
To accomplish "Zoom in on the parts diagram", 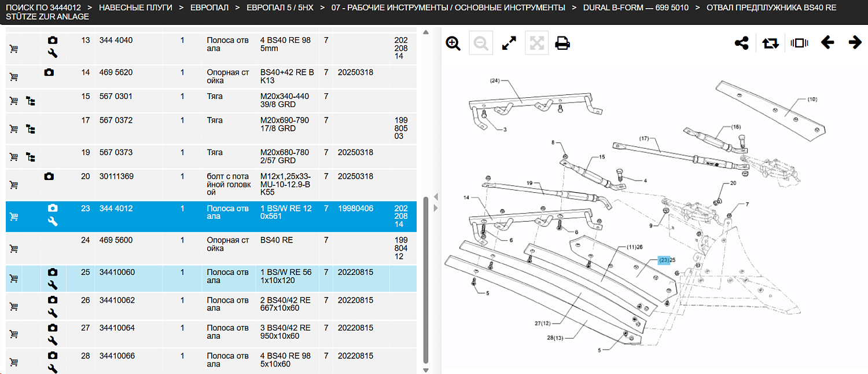I will (453, 43).
